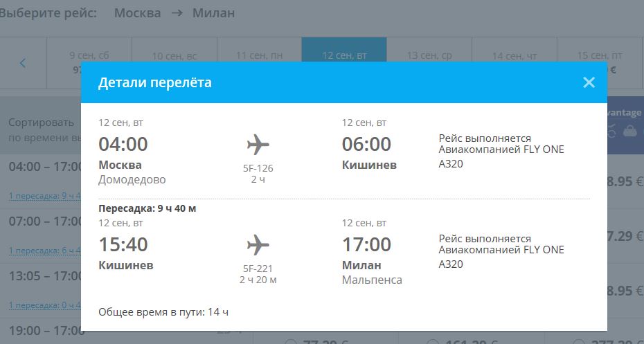The height and width of the screenshot is (344, 644).
Task: Choose the 161.29 € fare radio button
Action: tap(433, 341)
